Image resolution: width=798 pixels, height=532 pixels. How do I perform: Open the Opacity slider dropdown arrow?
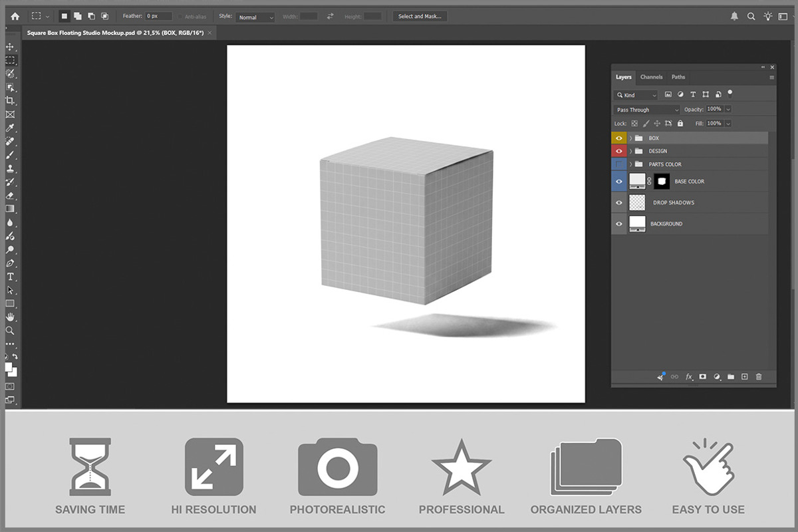pos(728,109)
